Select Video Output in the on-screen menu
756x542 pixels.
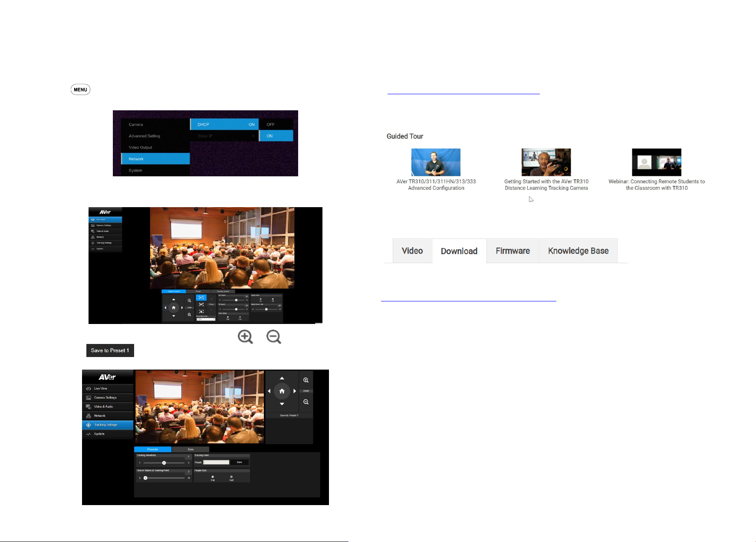click(155, 148)
